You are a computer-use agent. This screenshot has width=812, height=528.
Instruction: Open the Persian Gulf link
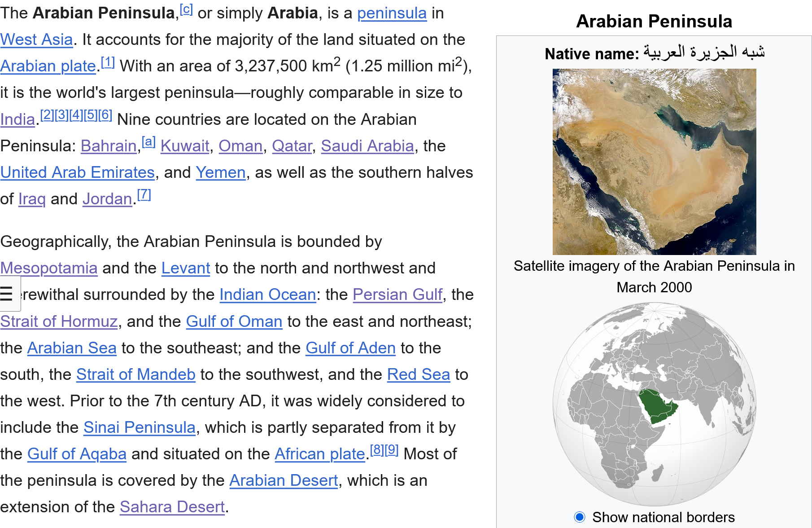397,295
